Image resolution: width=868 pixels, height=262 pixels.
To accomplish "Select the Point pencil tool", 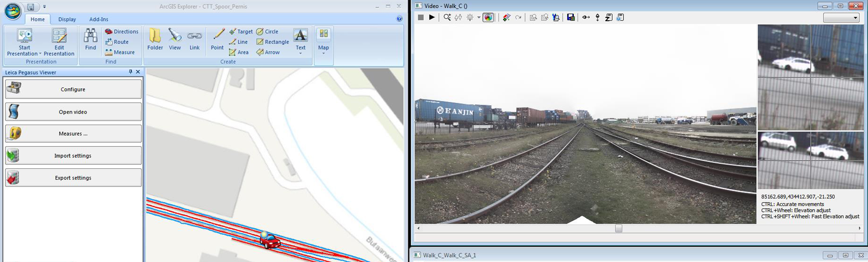I will tap(217, 39).
